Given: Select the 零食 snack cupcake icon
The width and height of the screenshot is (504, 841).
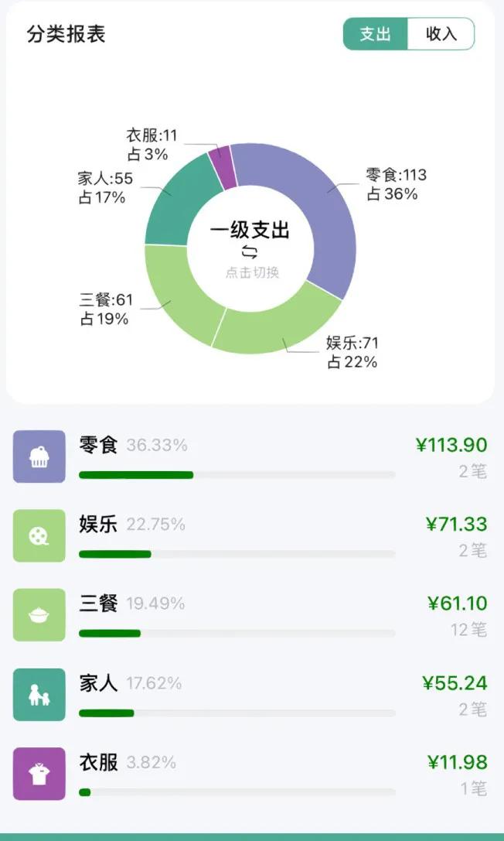Looking at the screenshot, I should click(x=39, y=455).
